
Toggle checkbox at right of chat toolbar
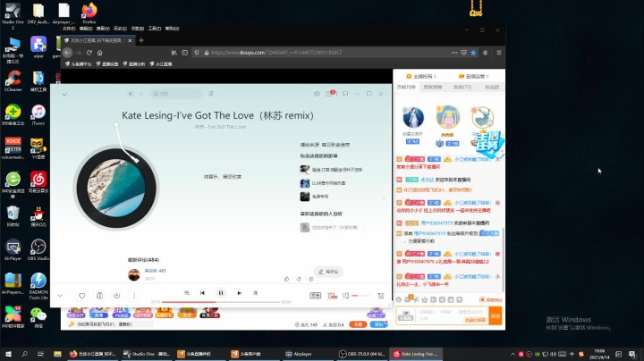tap(482, 299)
